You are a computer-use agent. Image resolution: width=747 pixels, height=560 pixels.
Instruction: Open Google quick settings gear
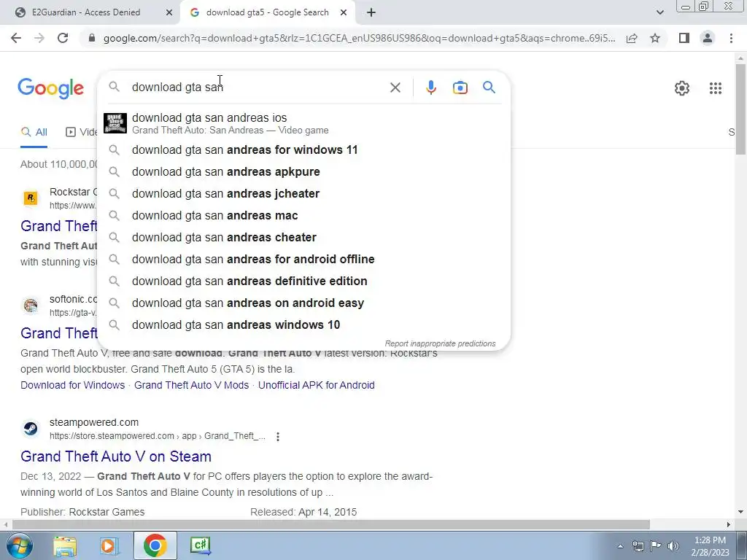coord(682,88)
